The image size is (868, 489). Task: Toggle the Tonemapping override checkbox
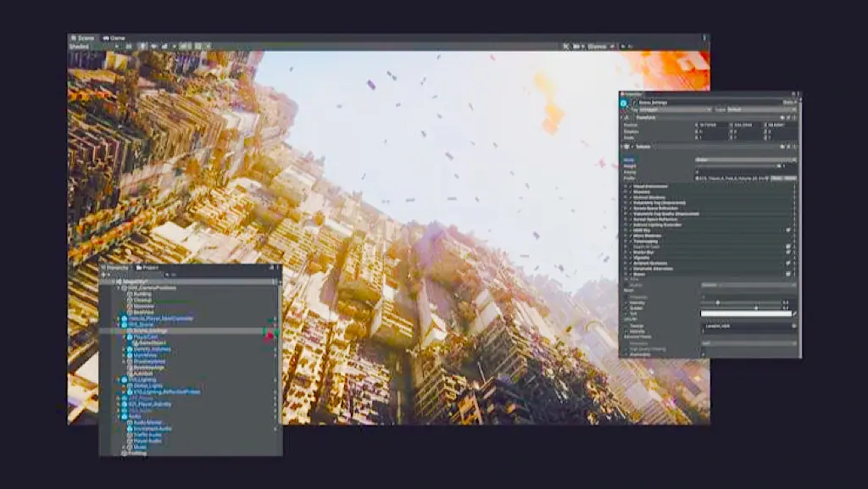(x=631, y=242)
